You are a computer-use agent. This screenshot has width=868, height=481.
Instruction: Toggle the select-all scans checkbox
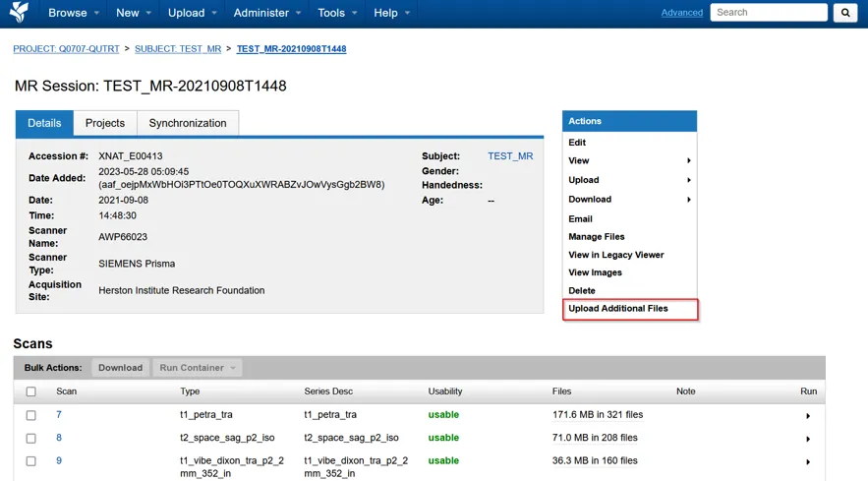coord(31,391)
